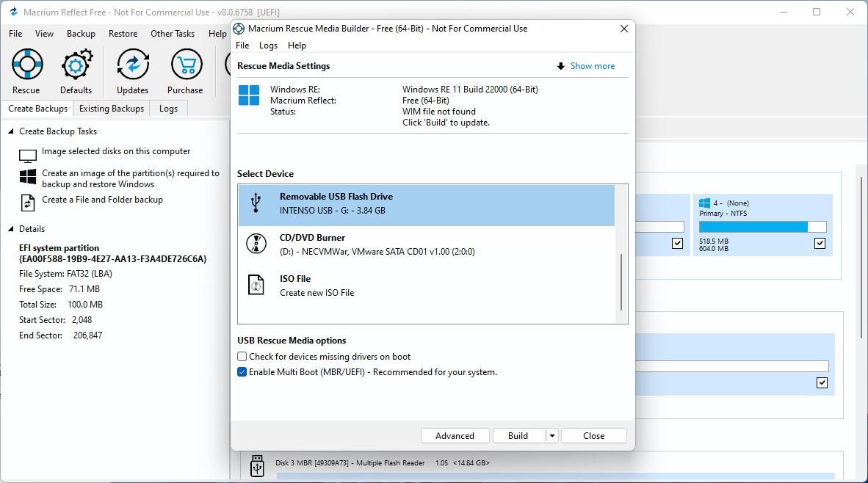
Task: Select the CD/DVD Burner device
Action: point(426,244)
